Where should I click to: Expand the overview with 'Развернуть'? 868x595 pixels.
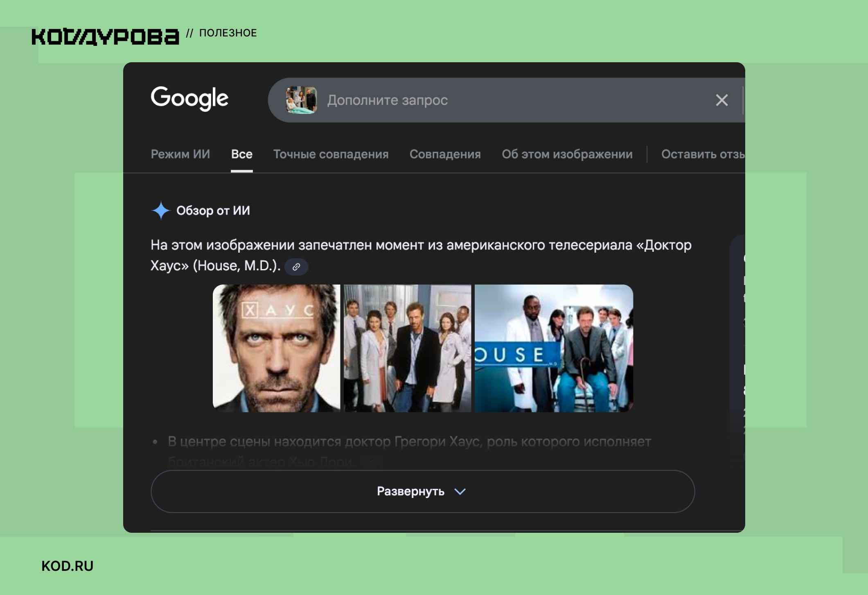click(422, 491)
